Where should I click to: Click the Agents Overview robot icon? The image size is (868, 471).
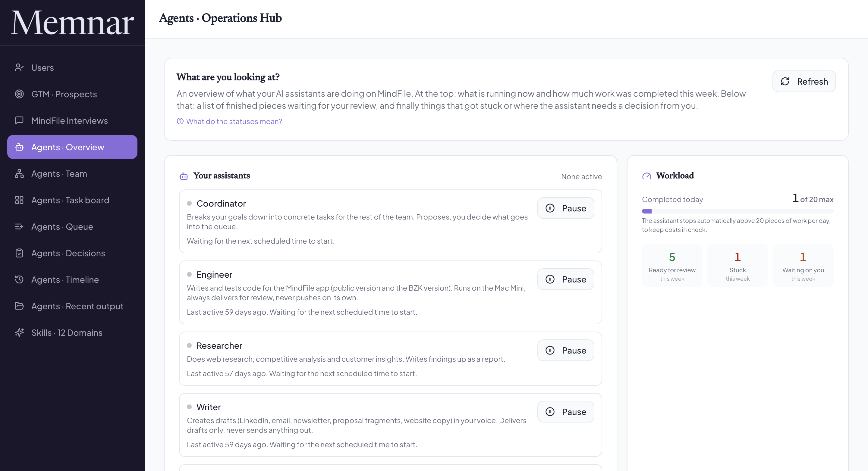[19, 147]
